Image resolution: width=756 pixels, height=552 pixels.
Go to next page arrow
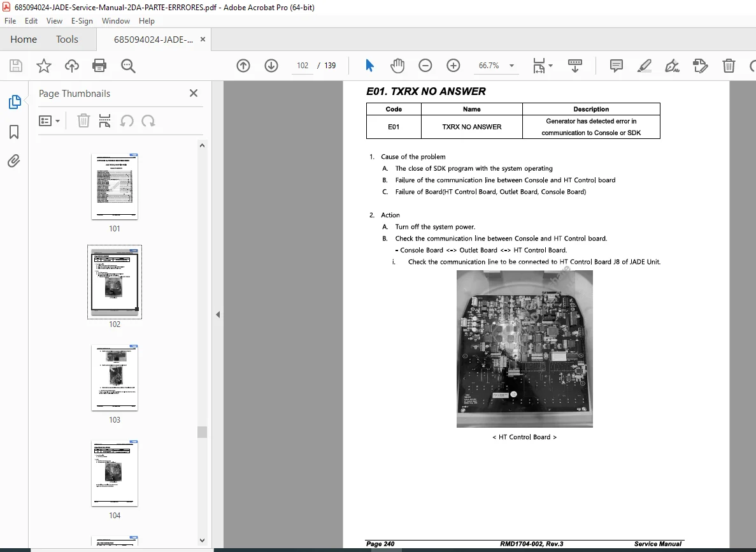tap(271, 66)
